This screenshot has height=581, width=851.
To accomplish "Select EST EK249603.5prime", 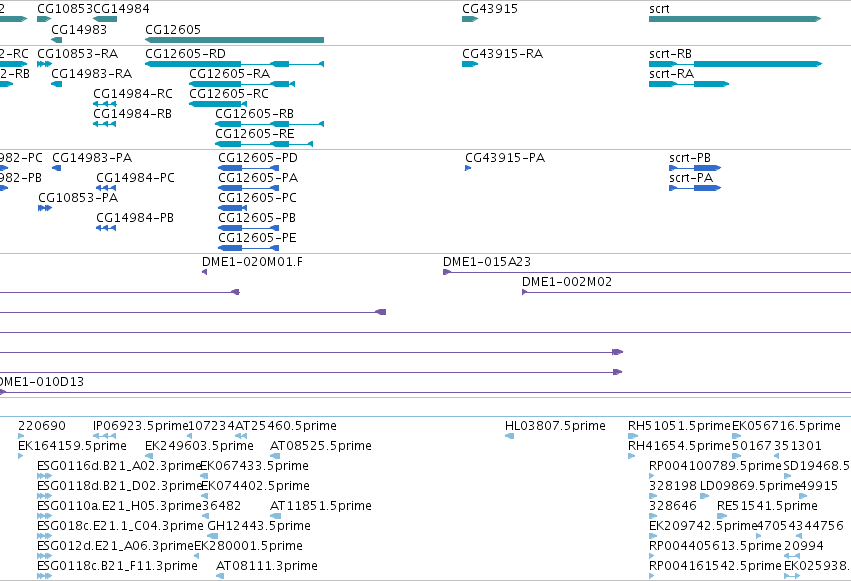I will 149,456.
